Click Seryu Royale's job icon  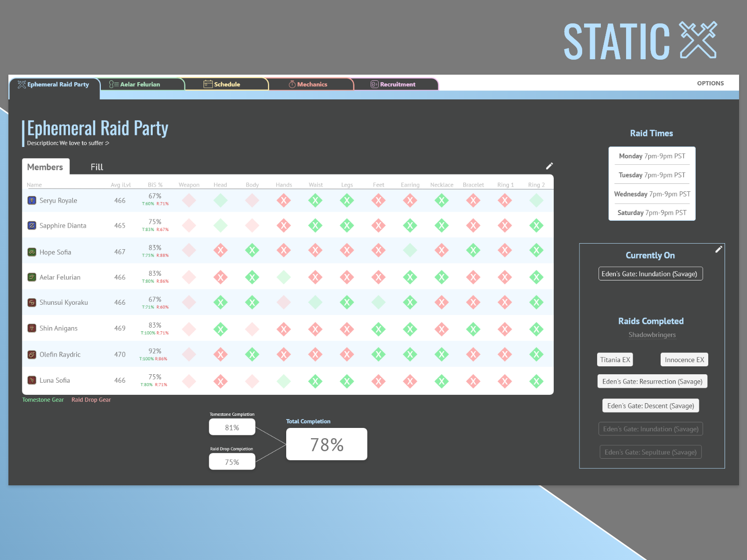coord(32,201)
